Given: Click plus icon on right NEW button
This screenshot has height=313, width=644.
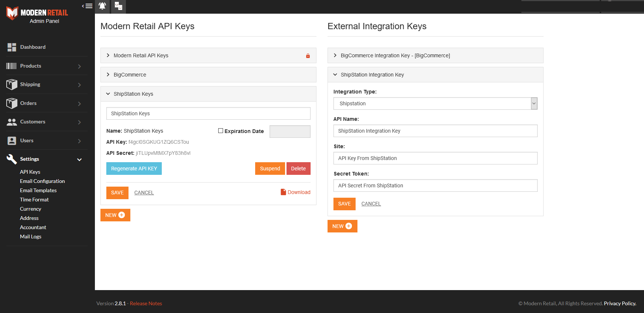Looking at the screenshot, I should [349, 226].
